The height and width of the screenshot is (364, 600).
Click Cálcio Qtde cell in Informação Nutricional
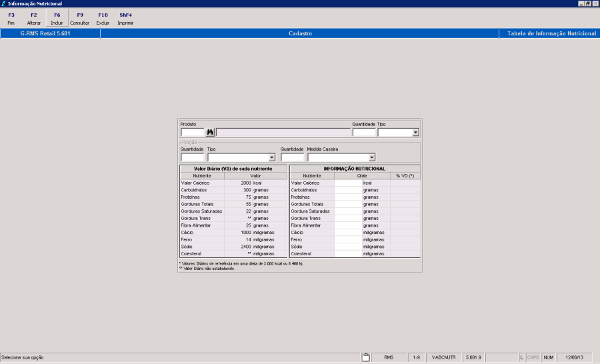coord(348,232)
